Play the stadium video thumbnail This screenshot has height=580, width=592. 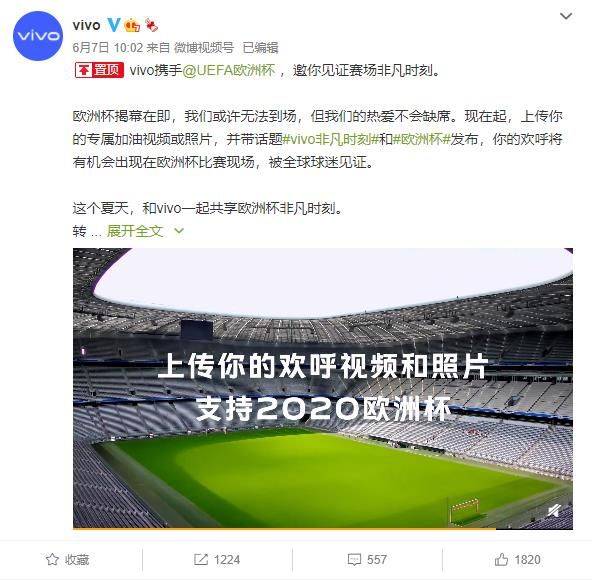323,388
